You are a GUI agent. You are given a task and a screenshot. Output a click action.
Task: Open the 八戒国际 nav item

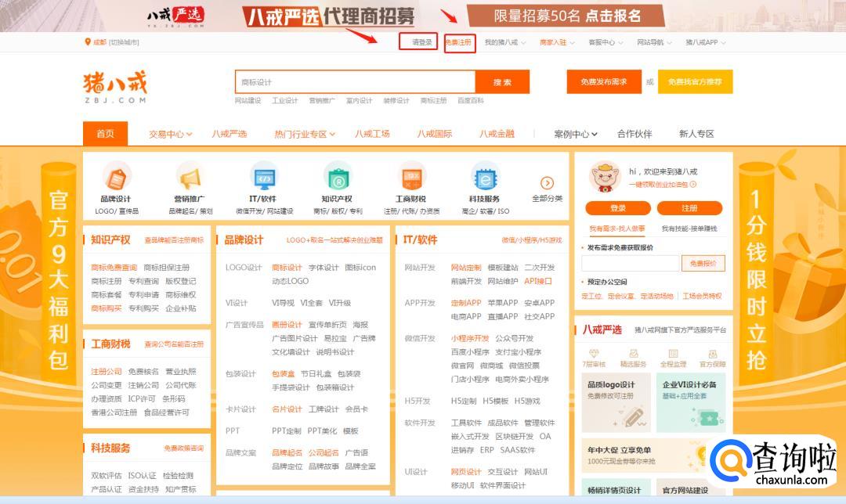point(434,135)
